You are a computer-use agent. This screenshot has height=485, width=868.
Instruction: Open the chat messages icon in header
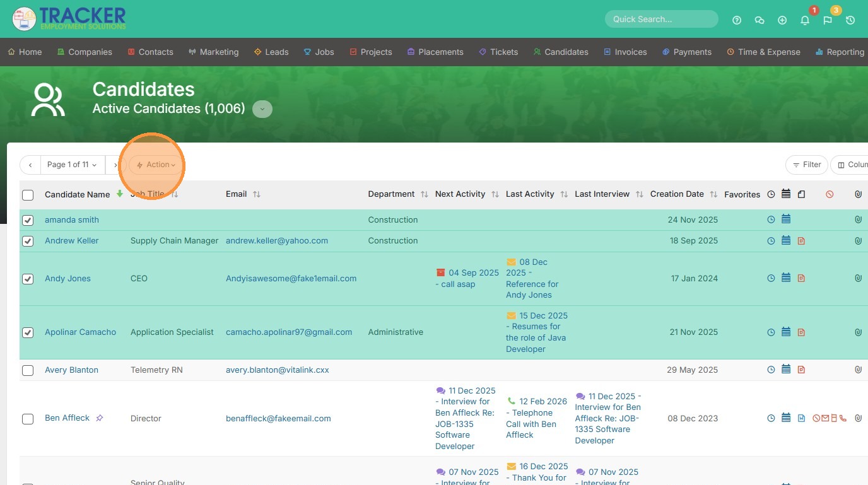click(759, 20)
